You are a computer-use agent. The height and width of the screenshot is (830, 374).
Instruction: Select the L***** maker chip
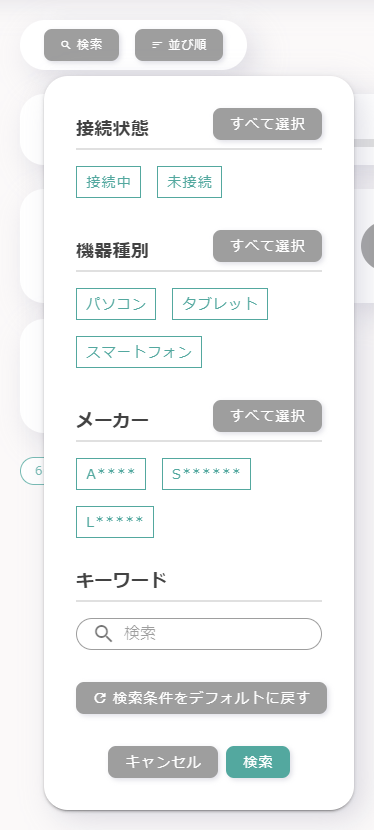click(x=115, y=522)
